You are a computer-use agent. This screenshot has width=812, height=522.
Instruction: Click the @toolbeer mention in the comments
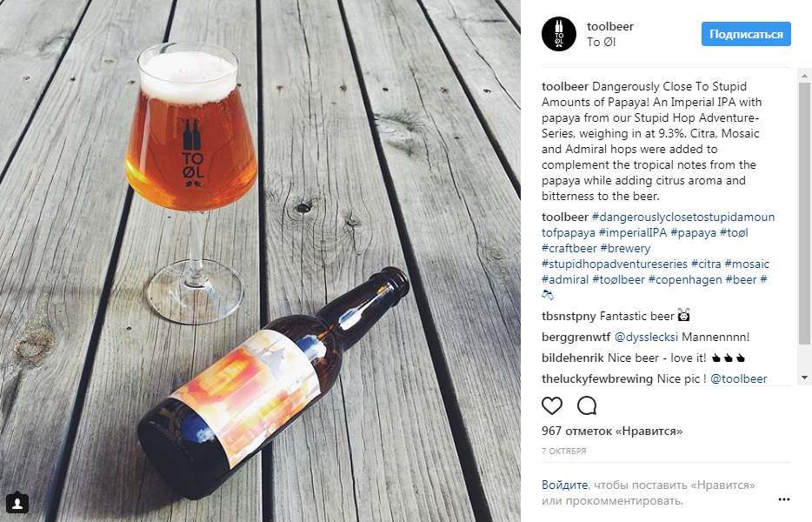tap(738, 379)
